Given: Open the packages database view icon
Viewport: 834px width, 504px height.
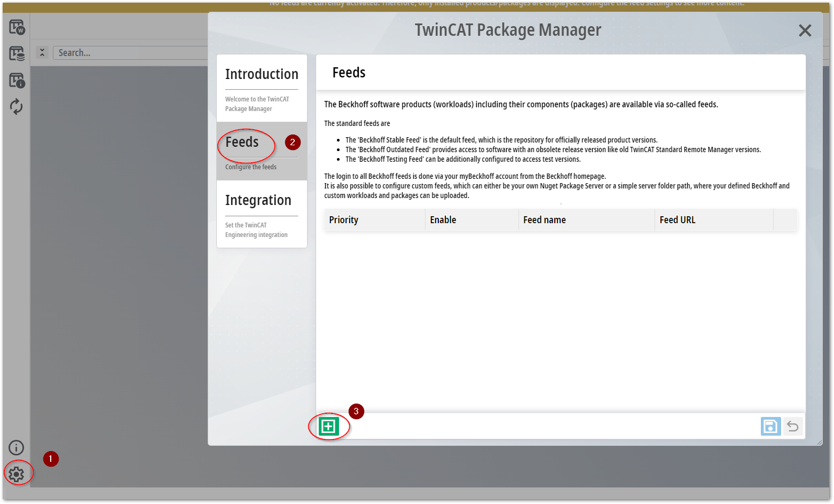Looking at the screenshot, I should click(17, 53).
